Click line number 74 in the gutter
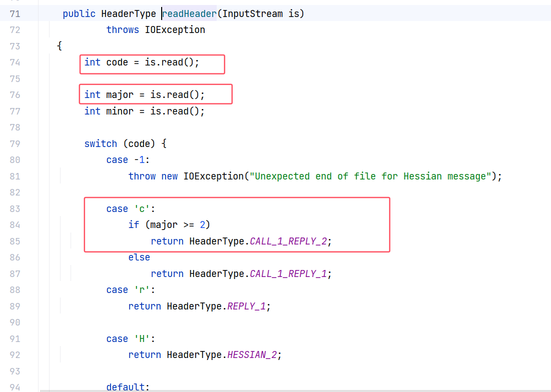 pos(15,62)
